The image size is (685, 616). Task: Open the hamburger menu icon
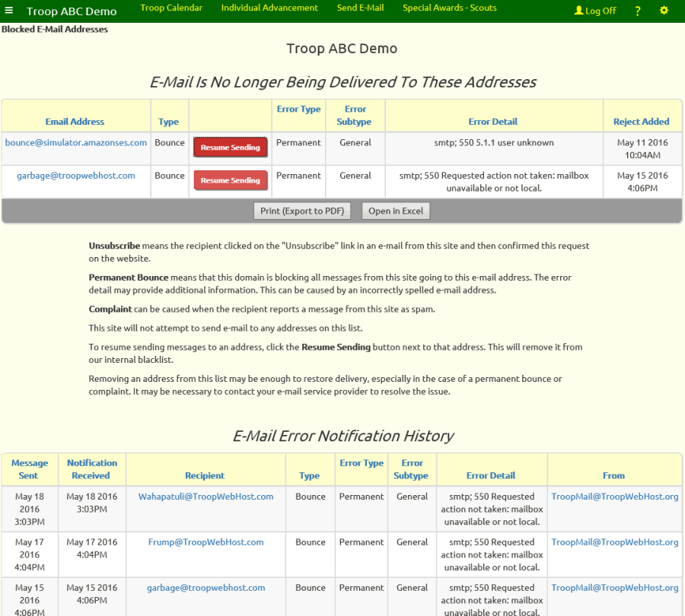point(8,11)
